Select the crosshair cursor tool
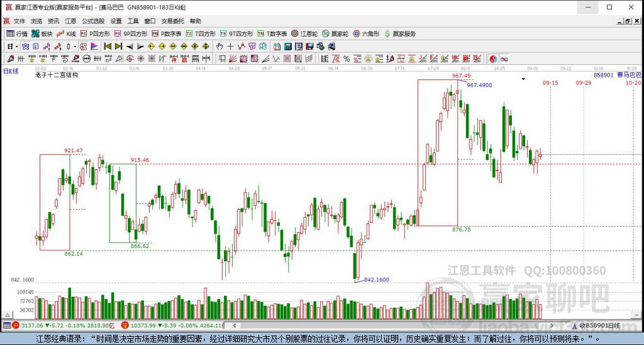This screenshot has width=644, height=345. 230,47
